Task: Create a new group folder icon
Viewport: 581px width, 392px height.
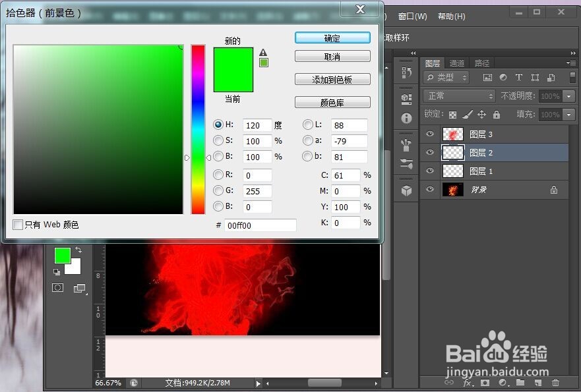Action: pyautogui.click(x=520, y=382)
